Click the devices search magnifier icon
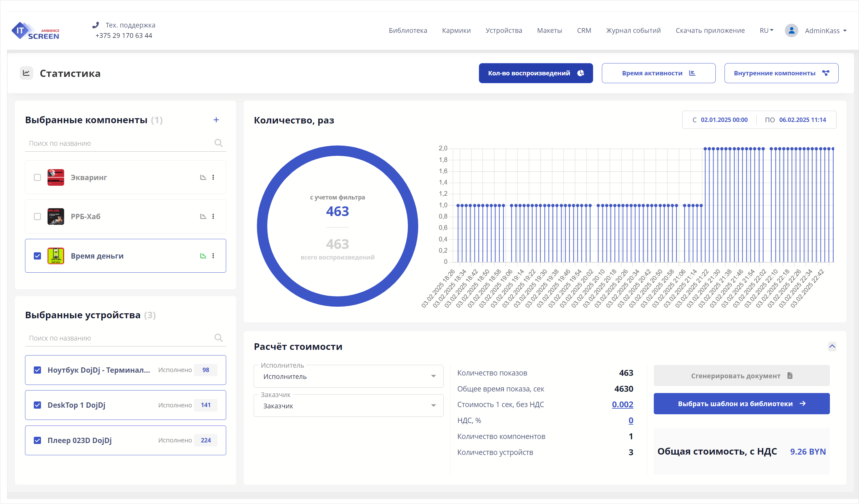859x504 pixels. click(x=218, y=338)
